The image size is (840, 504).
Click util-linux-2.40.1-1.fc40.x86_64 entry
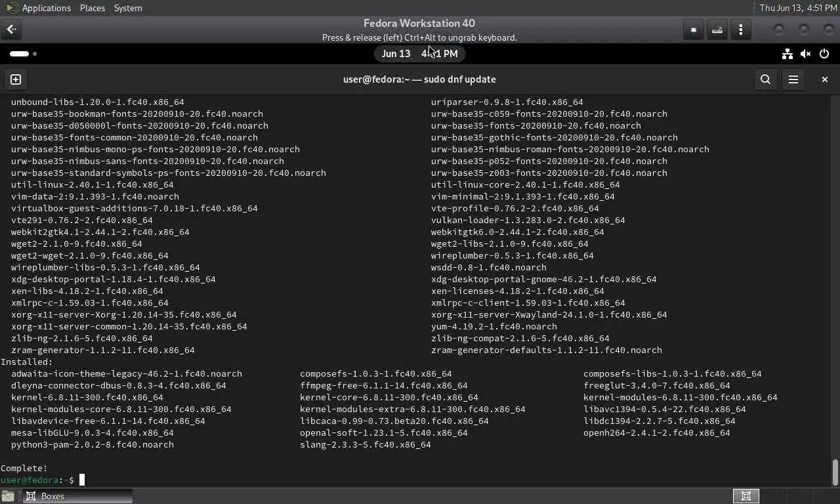click(93, 184)
